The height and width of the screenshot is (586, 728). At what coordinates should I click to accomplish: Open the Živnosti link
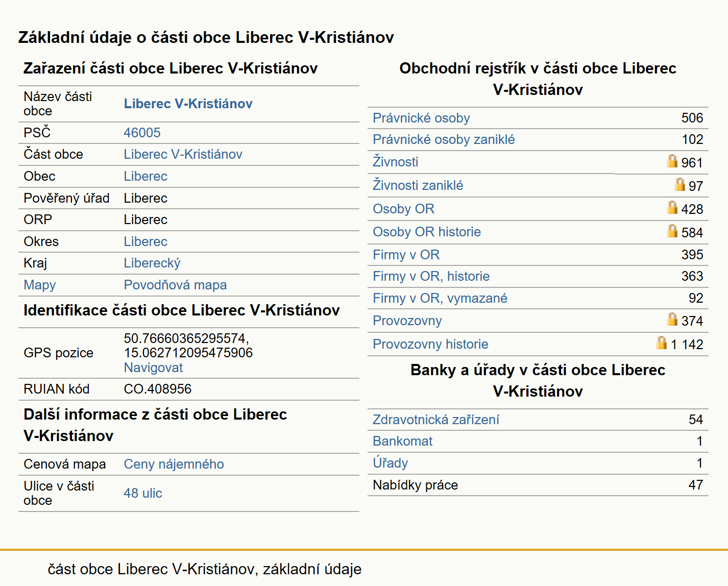(x=395, y=162)
